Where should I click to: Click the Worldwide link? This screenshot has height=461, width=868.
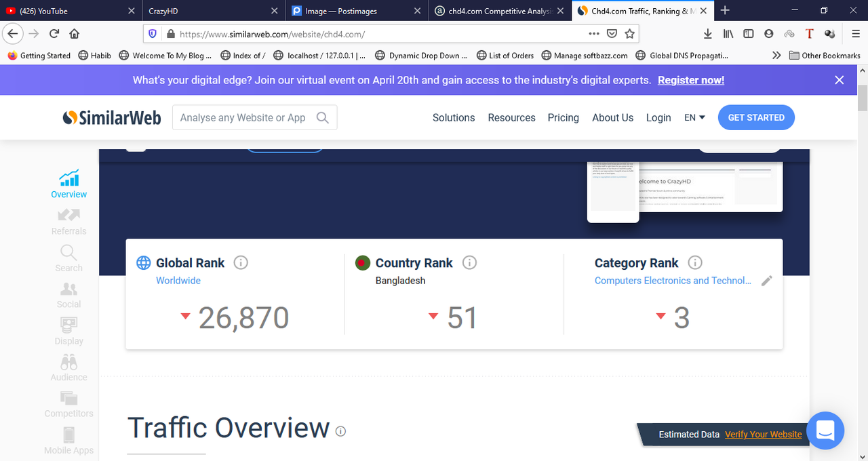178,281
